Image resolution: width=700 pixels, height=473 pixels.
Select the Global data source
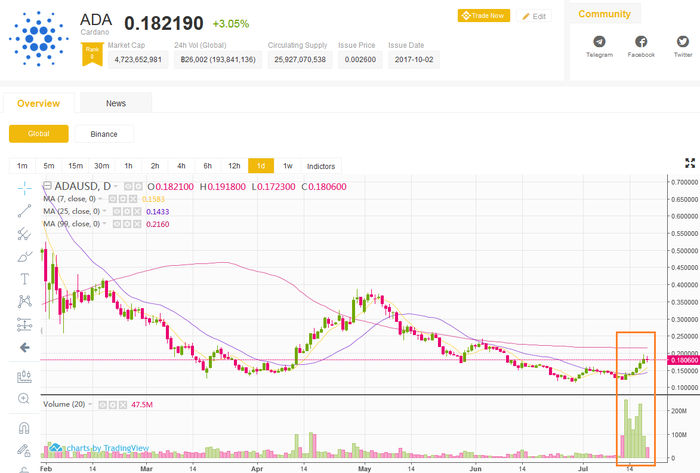(39, 134)
